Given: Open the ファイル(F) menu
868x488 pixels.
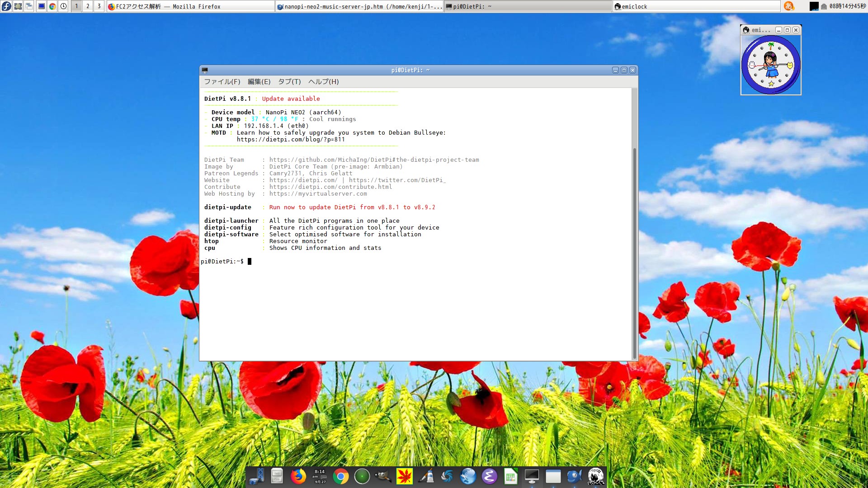Looking at the screenshot, I should (x=222, y=82).
